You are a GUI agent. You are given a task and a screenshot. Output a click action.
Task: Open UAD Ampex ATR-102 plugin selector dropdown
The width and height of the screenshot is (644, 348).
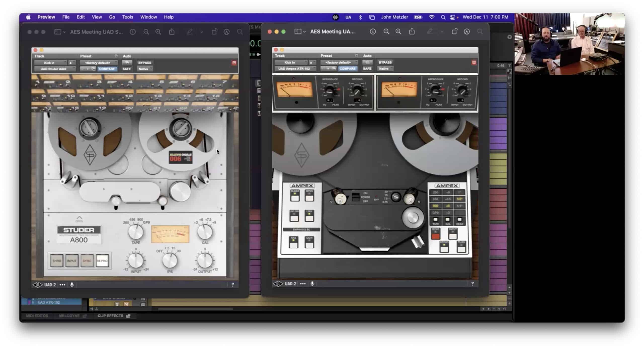click(x=295, y=69)
